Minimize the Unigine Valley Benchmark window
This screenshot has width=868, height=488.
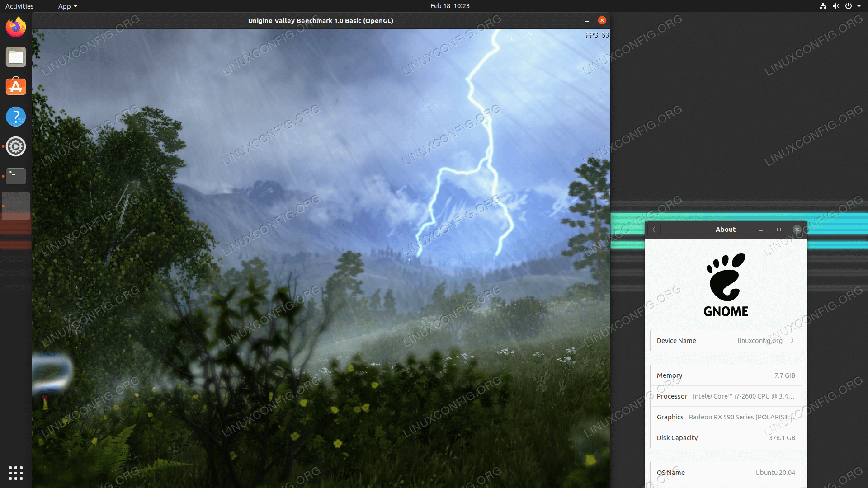point(586,21)
